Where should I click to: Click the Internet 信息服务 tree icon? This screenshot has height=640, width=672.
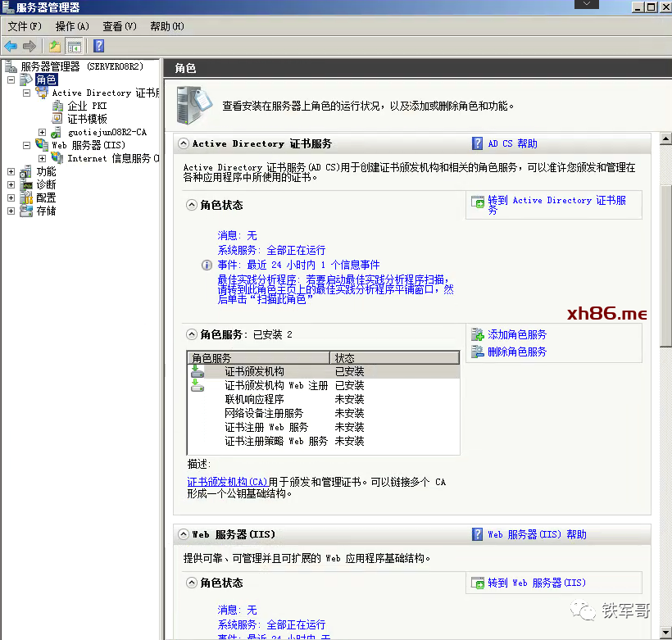pyautogui.click(x=57, y=158)
